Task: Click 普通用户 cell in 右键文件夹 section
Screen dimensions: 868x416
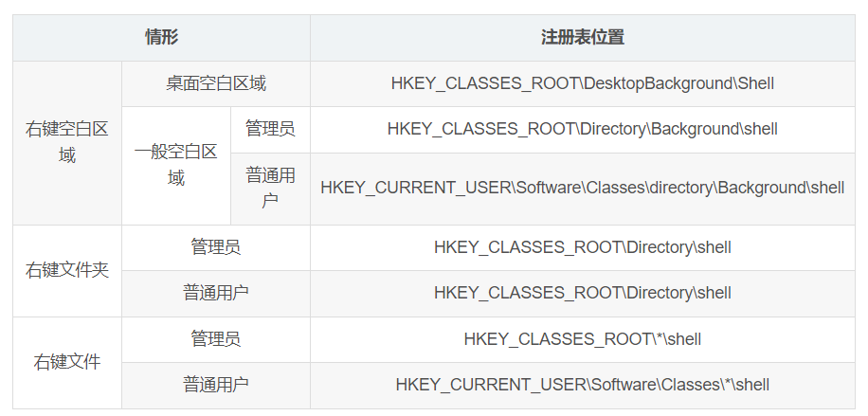Action: click(x=215, y=293)
